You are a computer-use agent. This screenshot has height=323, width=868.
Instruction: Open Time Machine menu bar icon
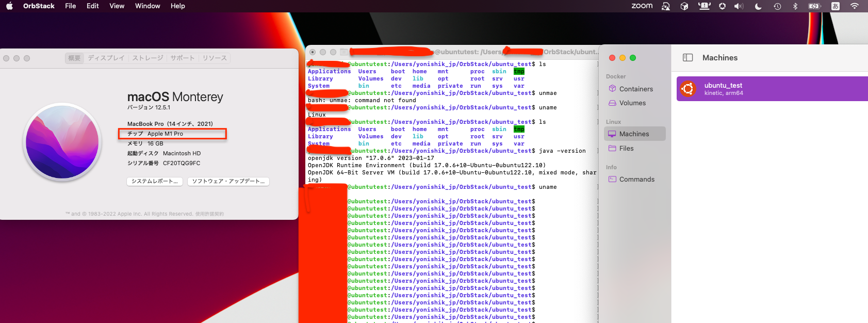click(777, 6)
